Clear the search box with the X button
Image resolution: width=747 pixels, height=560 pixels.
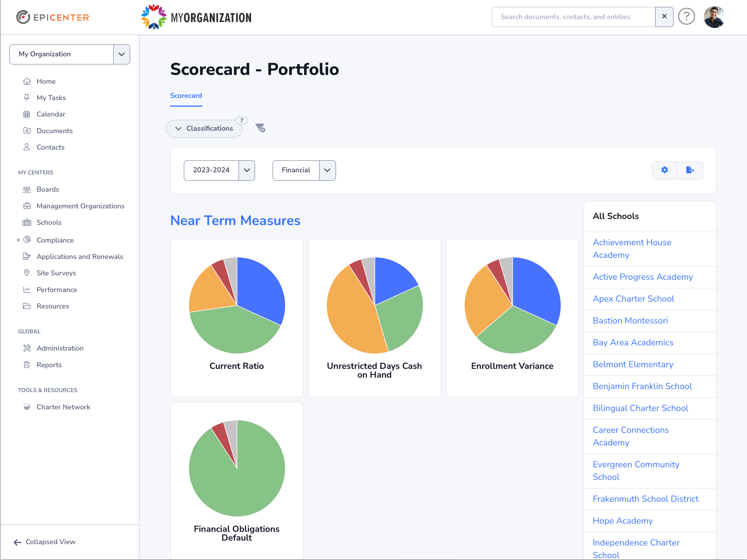tap(664, 17)
